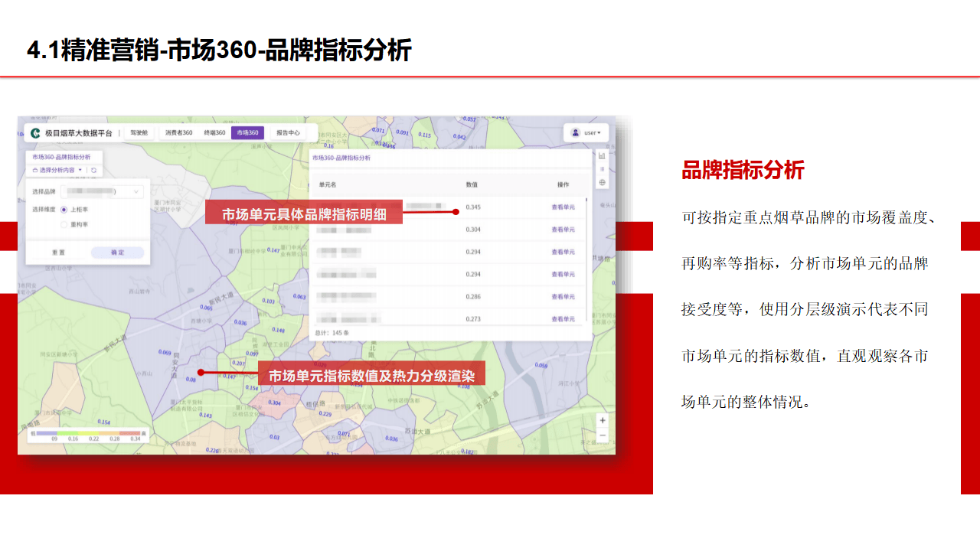The height and width of the screenshot is (551, 980).
Task: Click the 重置 reset button
Action: tap(58, 252)
